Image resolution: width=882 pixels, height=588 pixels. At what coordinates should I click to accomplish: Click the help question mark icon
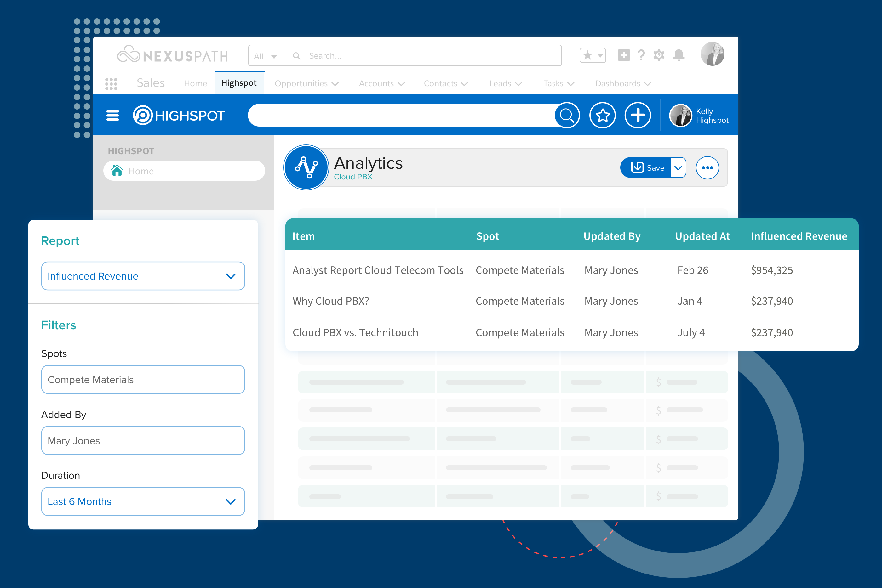641,55
